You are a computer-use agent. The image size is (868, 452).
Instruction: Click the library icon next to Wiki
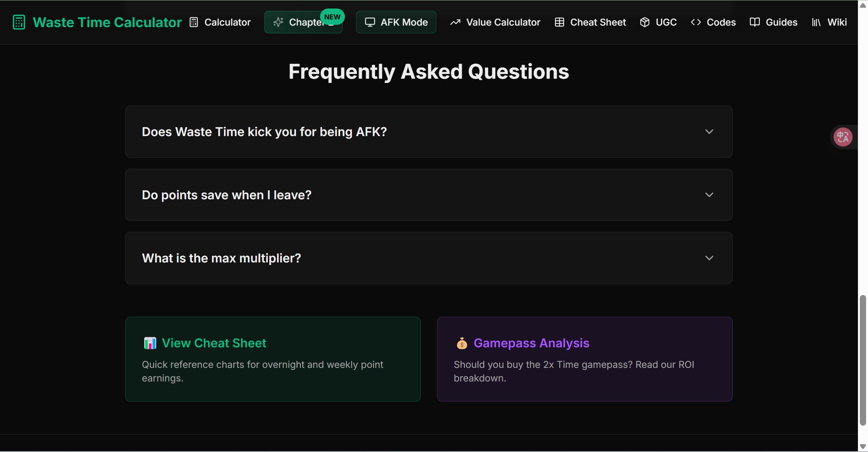coord(816,22)
